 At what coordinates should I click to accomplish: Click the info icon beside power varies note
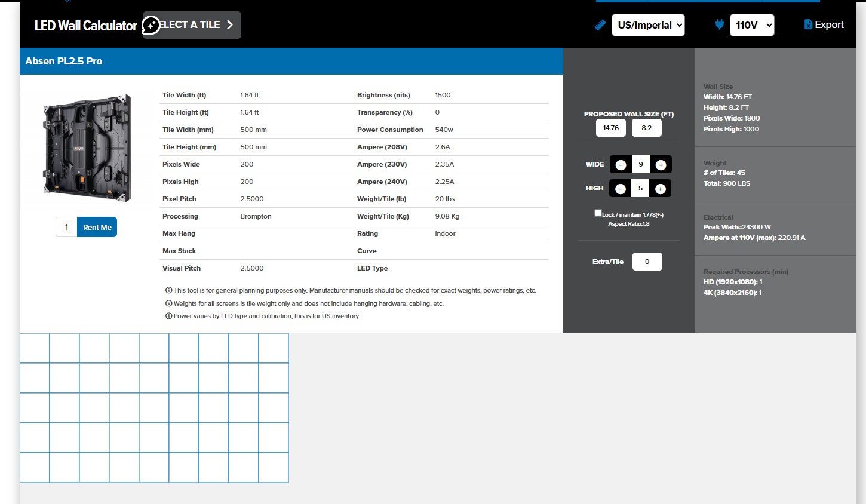click(x=168, y=316)
